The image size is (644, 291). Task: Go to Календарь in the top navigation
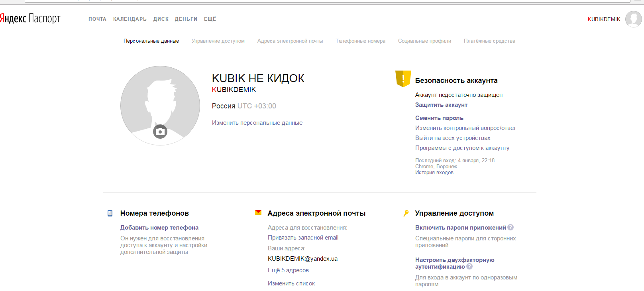(x=130, y=19)
